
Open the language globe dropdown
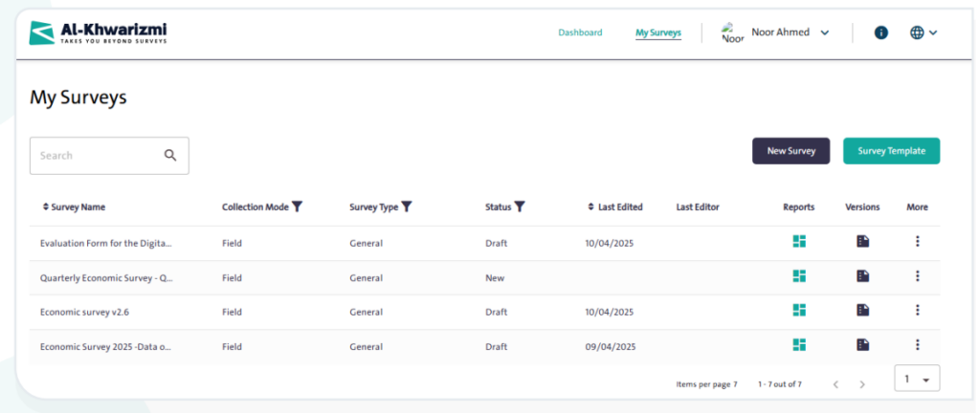[924, 33]
